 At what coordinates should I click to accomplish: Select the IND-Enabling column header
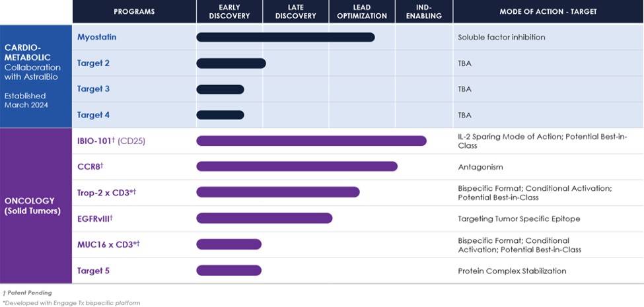(424, 11)
